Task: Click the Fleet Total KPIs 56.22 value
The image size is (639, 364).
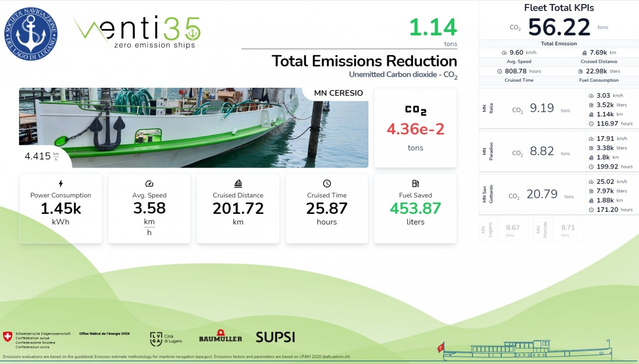Action: pos(559,27)
